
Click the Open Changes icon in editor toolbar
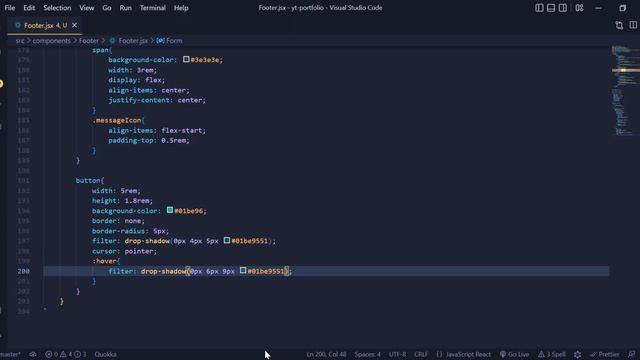pos(619,25)
